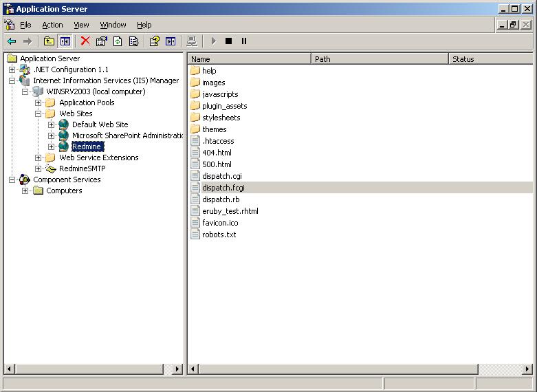Expand the Application Pools node
The height and width of the screenshot is (392, 537).
38,102
